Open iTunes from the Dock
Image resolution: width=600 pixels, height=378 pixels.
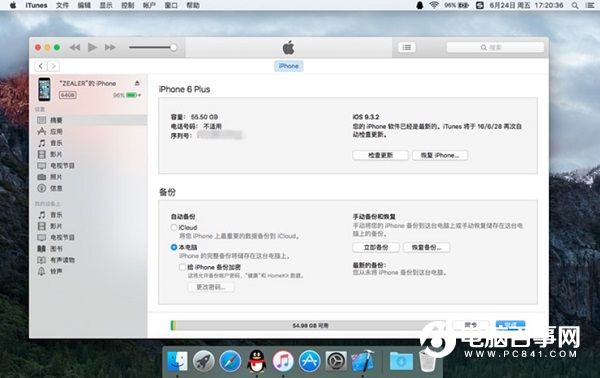point(283,361)
